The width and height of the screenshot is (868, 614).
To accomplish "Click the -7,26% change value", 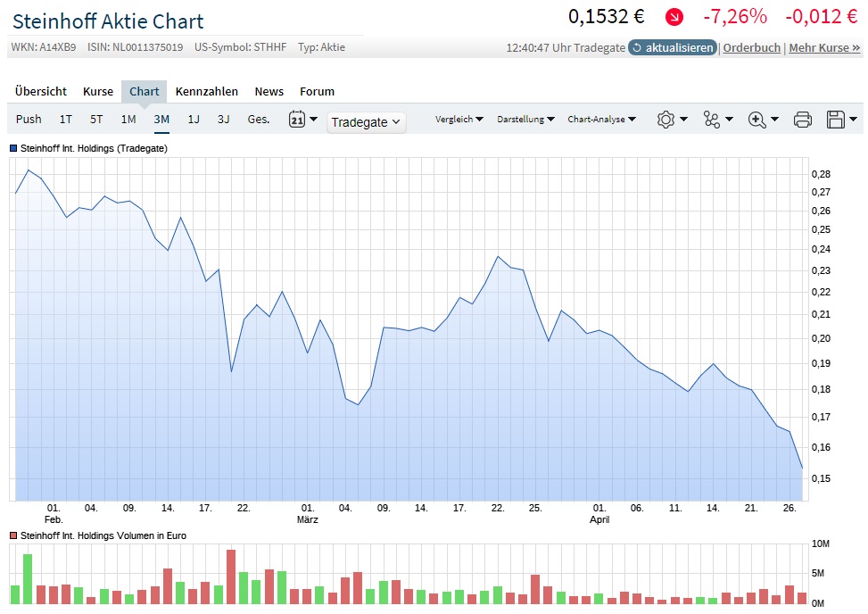I will pos(735,17).
